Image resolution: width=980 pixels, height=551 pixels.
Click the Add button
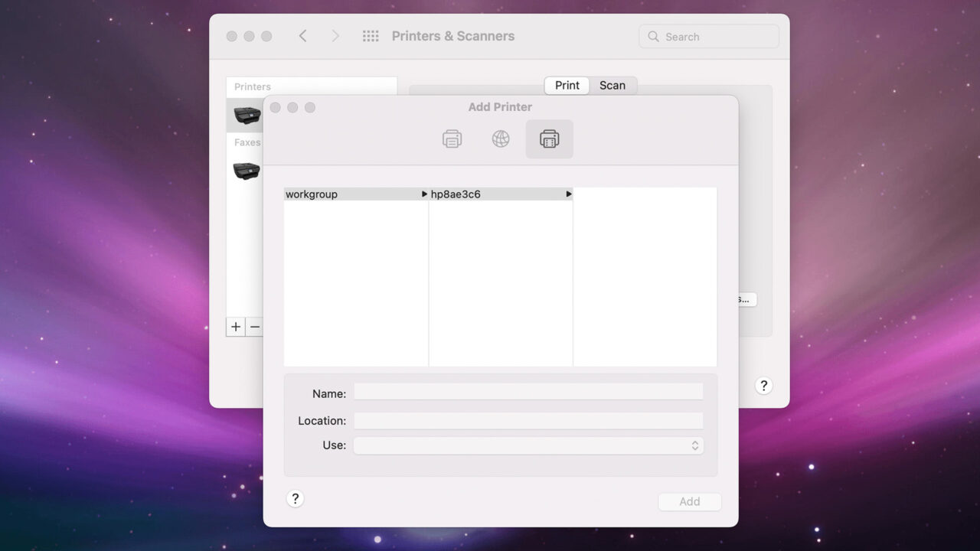(689, 501)
